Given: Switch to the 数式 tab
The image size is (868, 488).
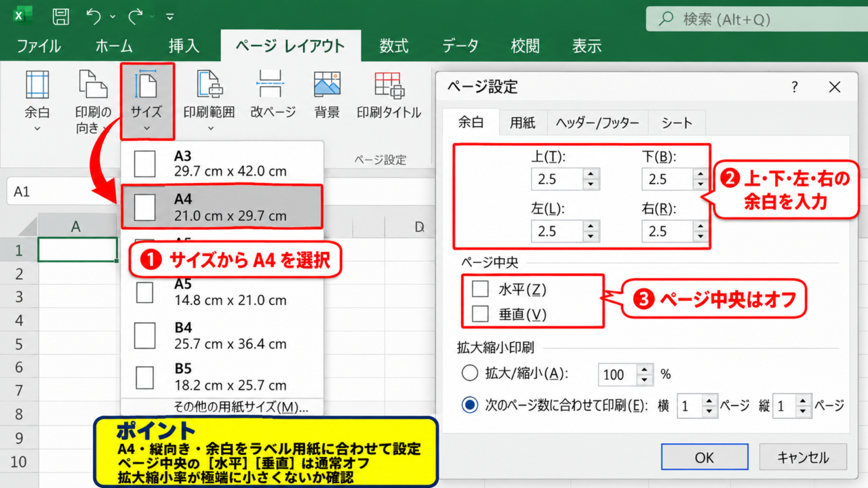Looking at the screenshot, I should (393, 46).
